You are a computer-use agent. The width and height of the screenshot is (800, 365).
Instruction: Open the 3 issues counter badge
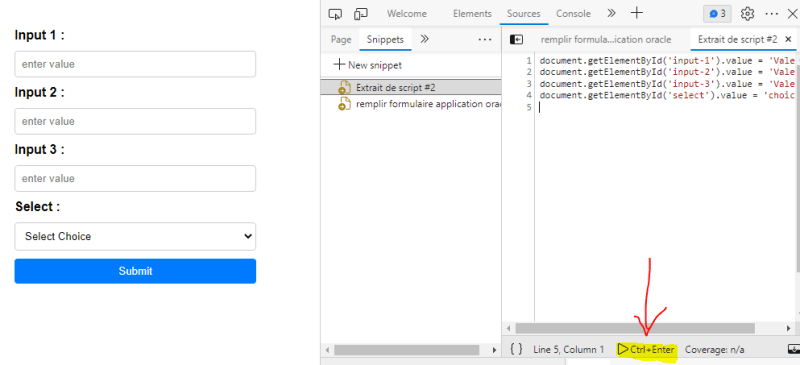[717, 14]
